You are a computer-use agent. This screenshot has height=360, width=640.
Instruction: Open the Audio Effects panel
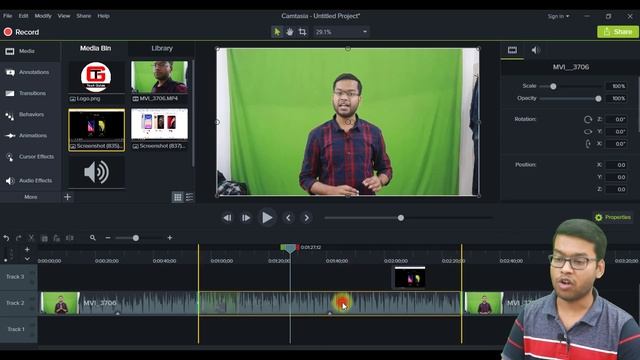pos(29,180)
